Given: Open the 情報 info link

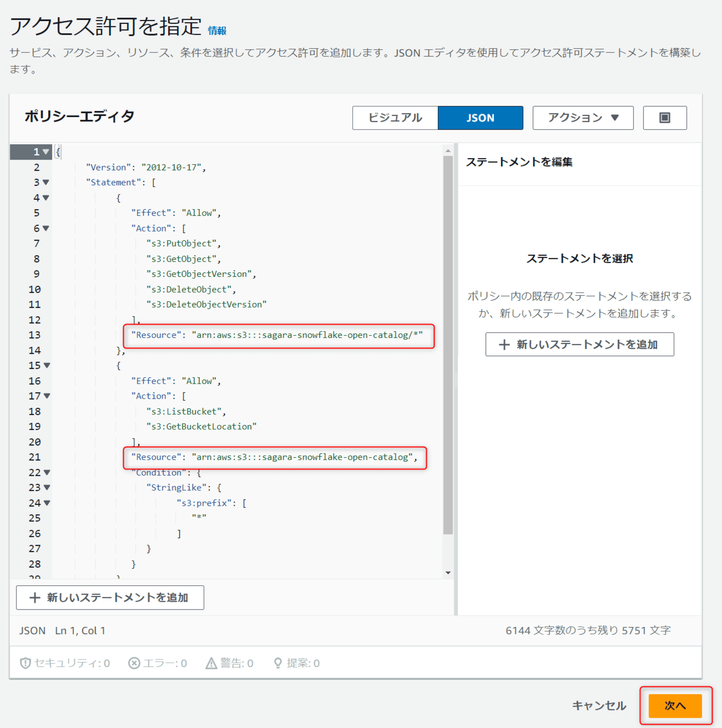Looking at the screenshot, I should [217, 31].
